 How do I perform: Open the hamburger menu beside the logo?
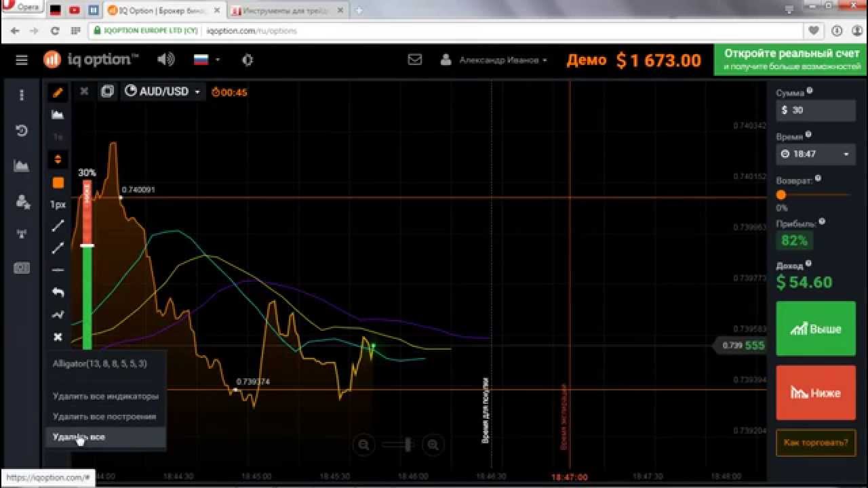click(22, 60)
